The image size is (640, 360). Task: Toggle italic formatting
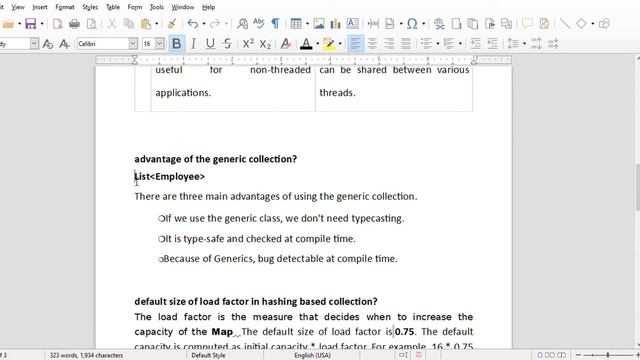193,44
